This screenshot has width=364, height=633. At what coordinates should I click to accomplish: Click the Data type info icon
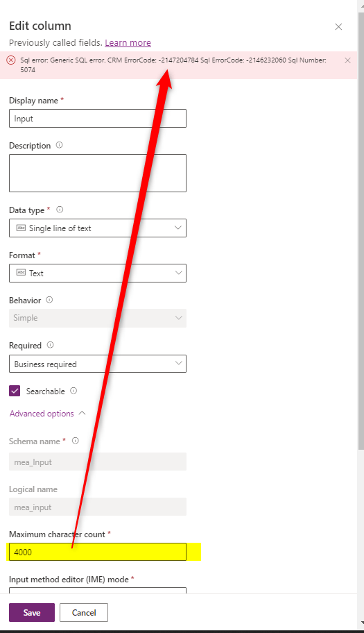pos(60,210)
